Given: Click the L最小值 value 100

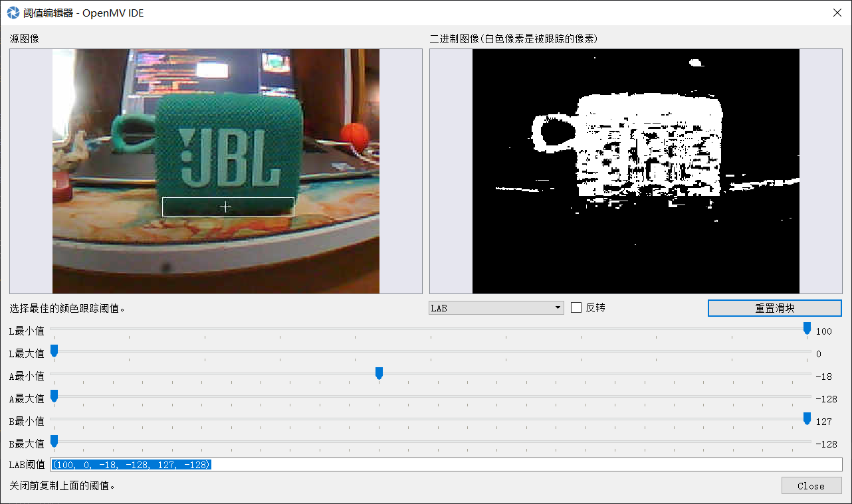Looking at the screenshot, I should 823,331.
